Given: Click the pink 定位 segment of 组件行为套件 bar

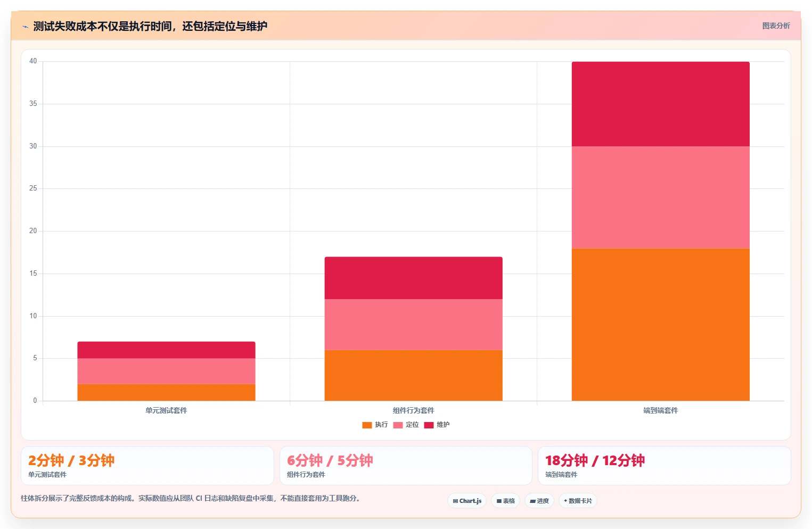Looking at the screenshot, I should pyautogui.click(x=413, y=325).
